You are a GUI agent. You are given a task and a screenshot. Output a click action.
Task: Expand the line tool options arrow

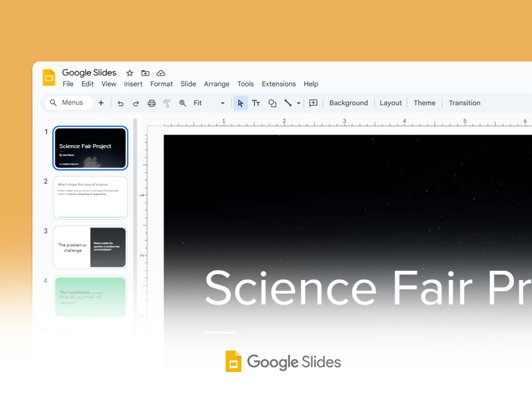[x=298, y=103]
